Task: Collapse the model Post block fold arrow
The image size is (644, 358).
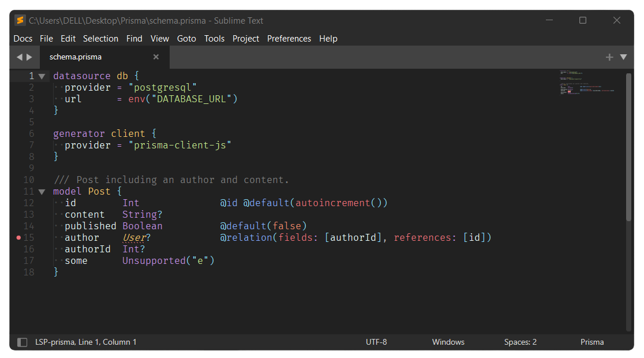Action: [x=42, y=192]
